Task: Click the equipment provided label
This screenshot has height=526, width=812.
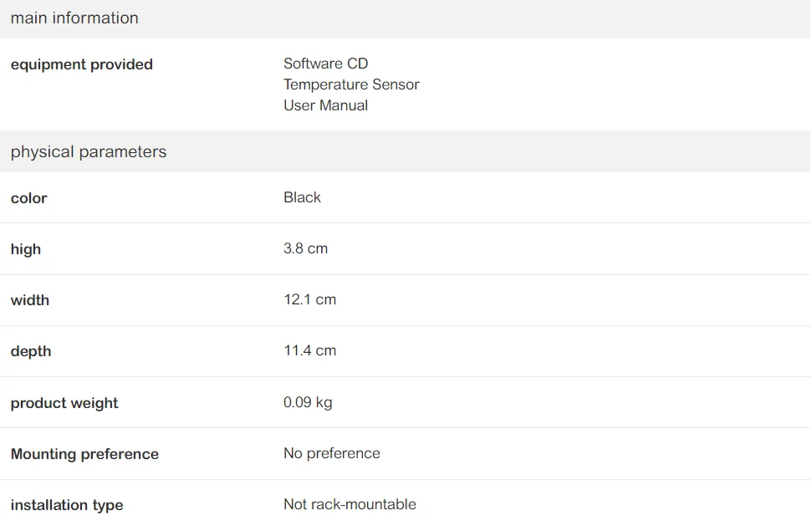Action: 82,64
